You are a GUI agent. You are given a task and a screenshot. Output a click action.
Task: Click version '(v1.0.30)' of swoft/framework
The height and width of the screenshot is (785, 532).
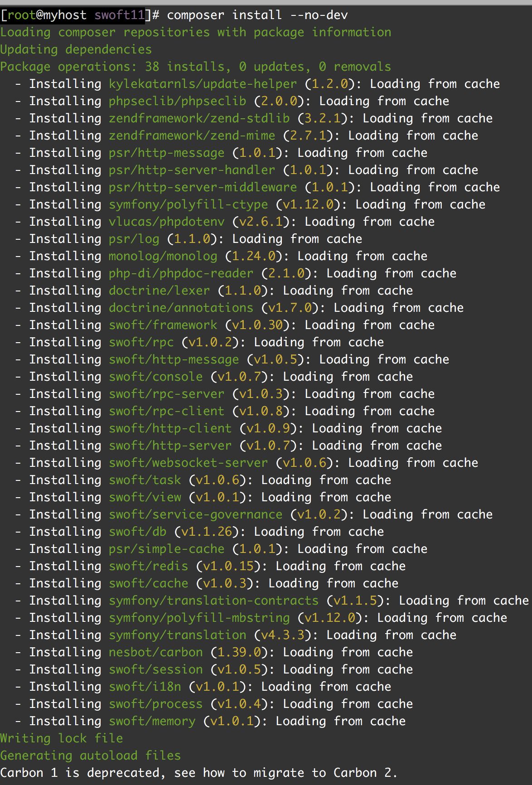(257, 325)
